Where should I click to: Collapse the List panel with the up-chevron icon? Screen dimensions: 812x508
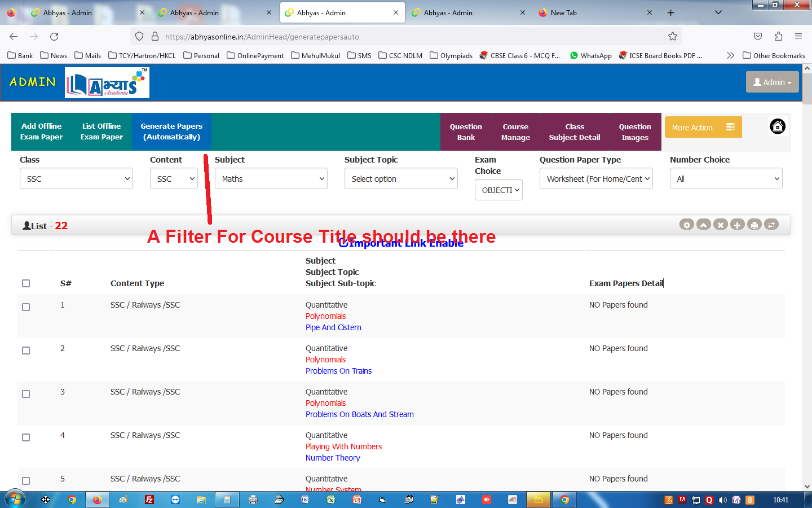pyautogui.click(x=703, y=225)
